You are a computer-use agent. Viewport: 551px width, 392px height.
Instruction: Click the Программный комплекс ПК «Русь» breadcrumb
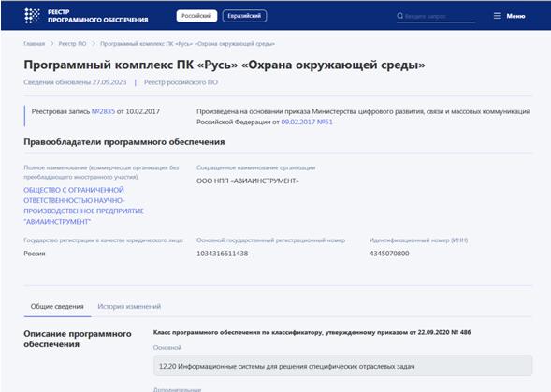pos(187,44)
